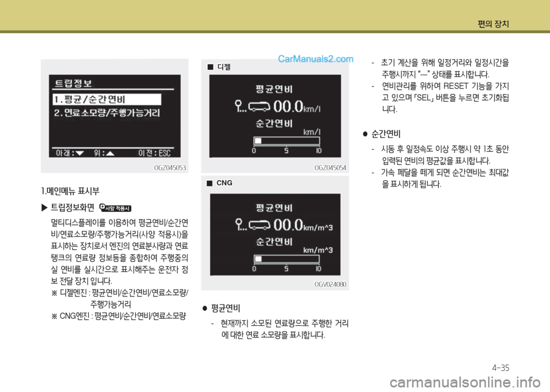Click the image code OGZ045054
550x392 pixels.
coord(330,168)
